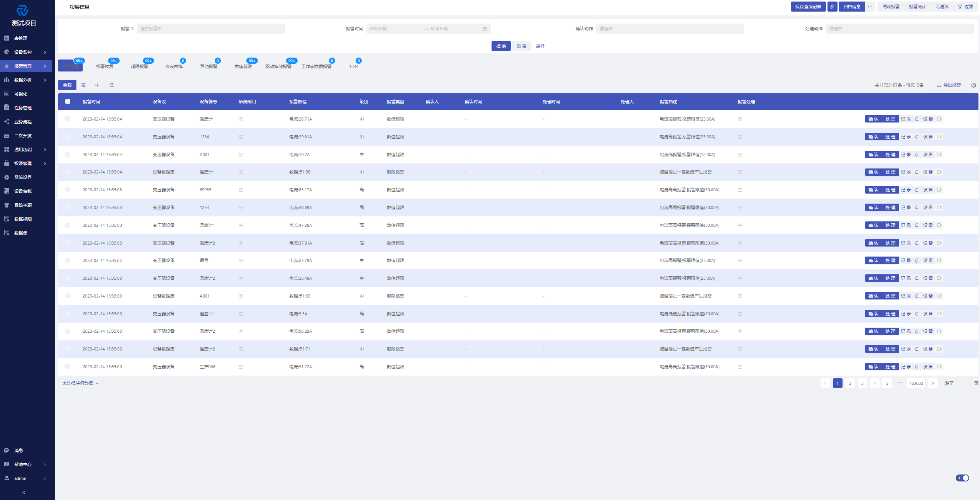Click the 过滤 filter icon button

click(965, 7)
